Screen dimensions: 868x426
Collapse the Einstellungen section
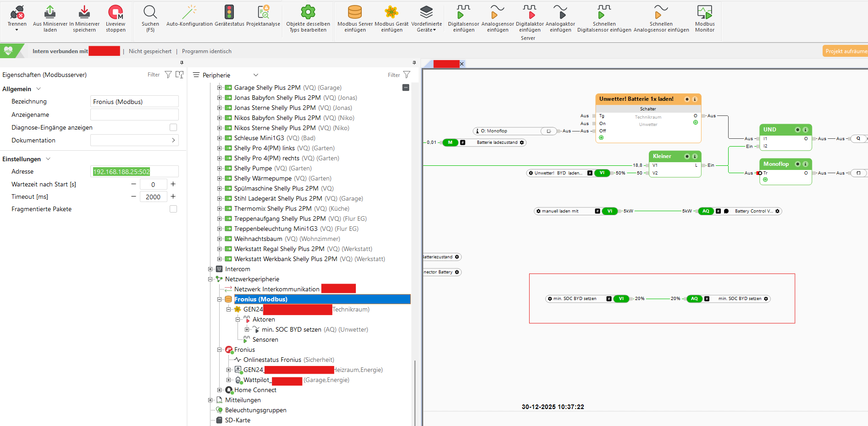tap(48, 159)
